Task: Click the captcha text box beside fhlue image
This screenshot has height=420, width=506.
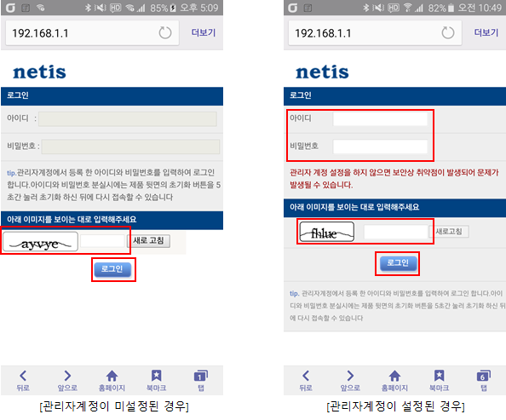Action: [x=395, y=232]
